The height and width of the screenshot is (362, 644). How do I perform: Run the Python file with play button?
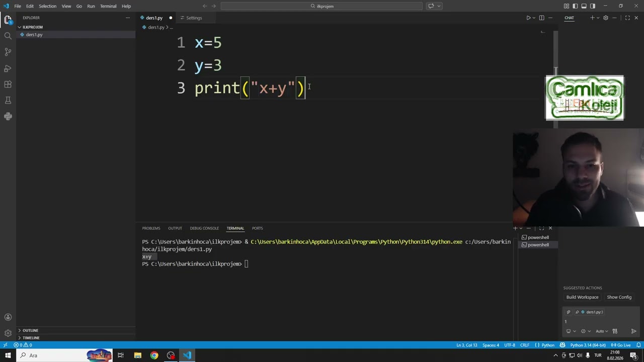click(x=528, y=18)
